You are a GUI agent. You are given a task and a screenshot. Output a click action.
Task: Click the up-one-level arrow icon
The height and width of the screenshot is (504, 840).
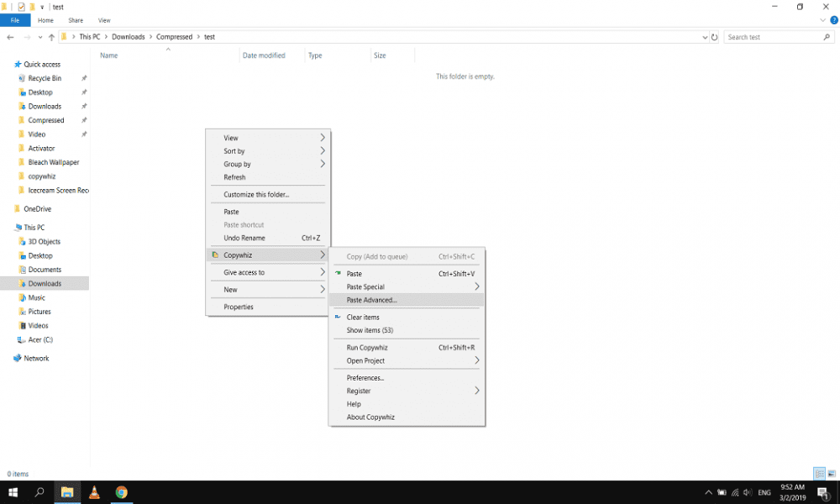51,36
